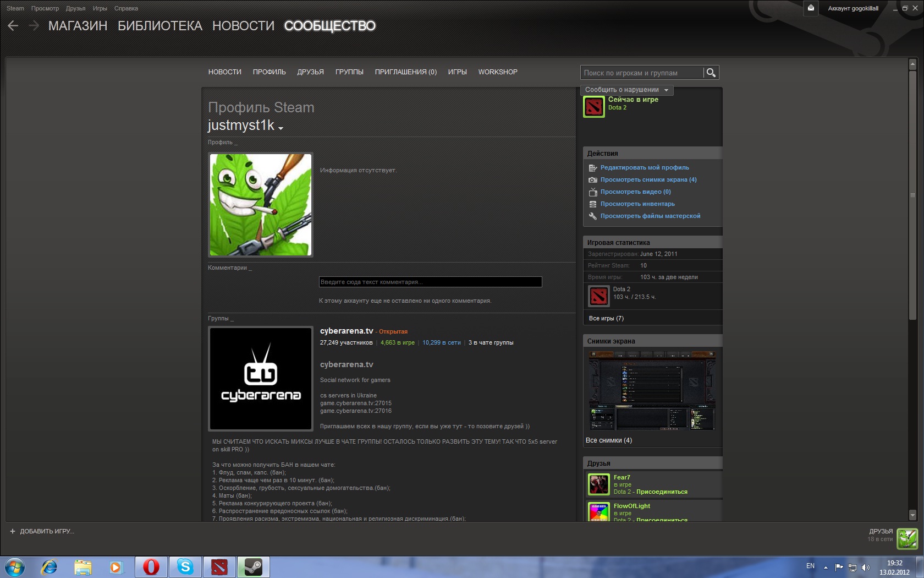
Task: Click the page scrollbar down arrow
Action: (x=912, y=515)
